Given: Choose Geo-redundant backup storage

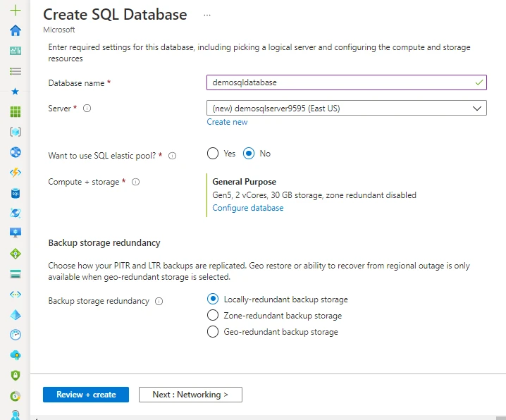Looking at the screenshot, I should click(213, 331).
